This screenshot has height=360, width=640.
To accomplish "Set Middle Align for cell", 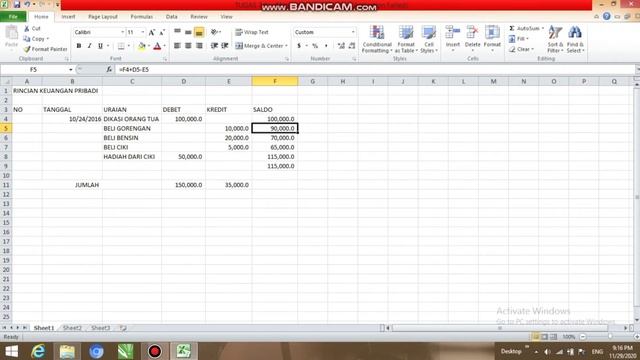I will point(188,32).
